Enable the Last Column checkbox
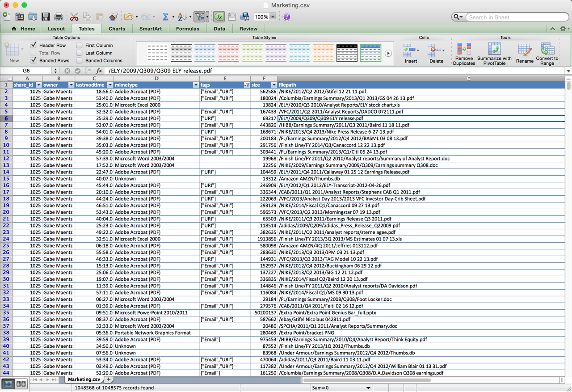 tap(79, 53)
